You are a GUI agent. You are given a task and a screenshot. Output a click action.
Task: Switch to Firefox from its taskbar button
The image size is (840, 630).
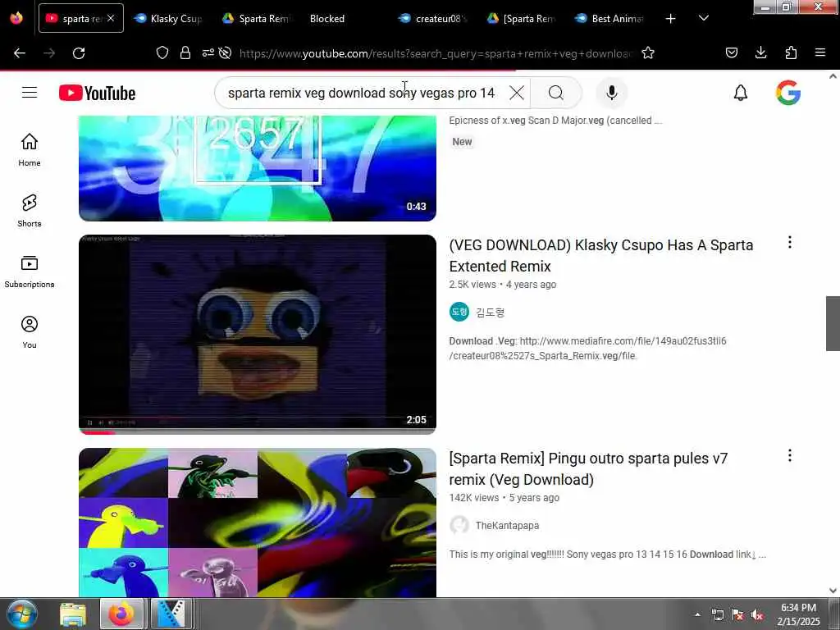[122, 614]
